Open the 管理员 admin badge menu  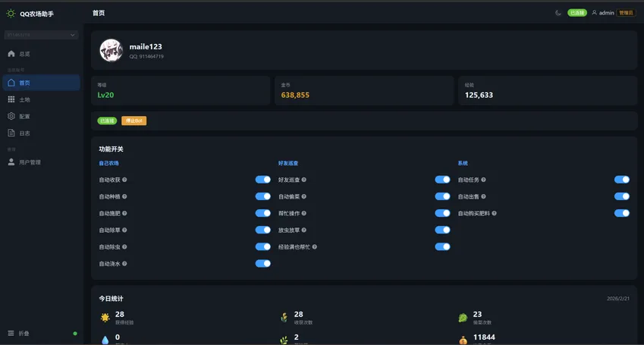tap(627, 13)
